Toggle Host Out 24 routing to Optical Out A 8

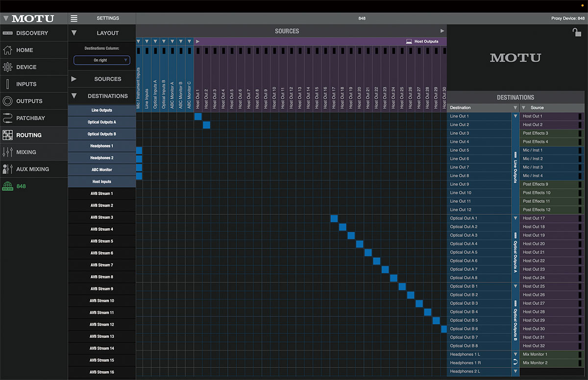pos(393,278)
